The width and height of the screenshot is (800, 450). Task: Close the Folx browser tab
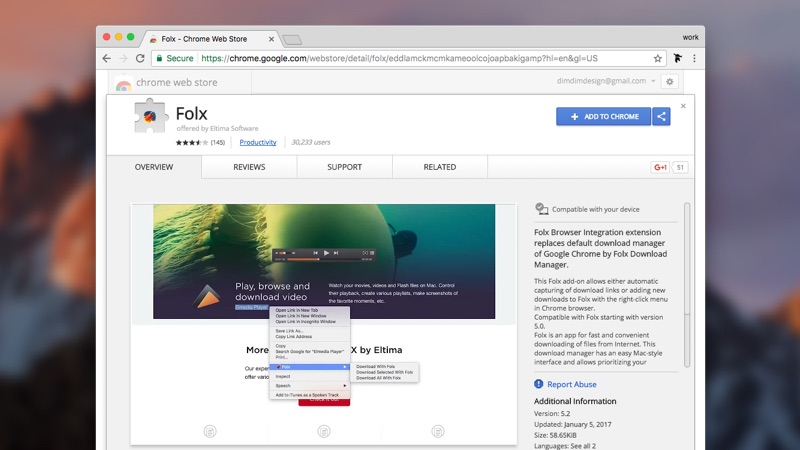271,39
